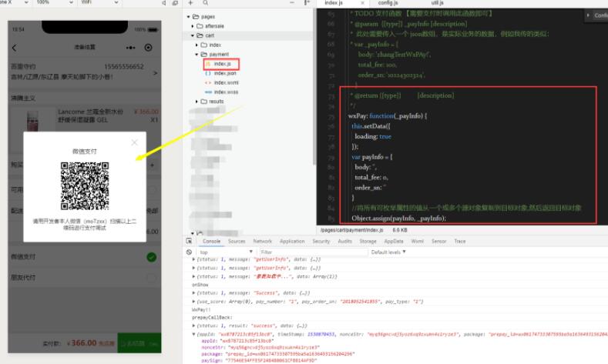Expand the first getUserInfo console log entry
This screenshot has height=364, width=608.
click(193, 259)
